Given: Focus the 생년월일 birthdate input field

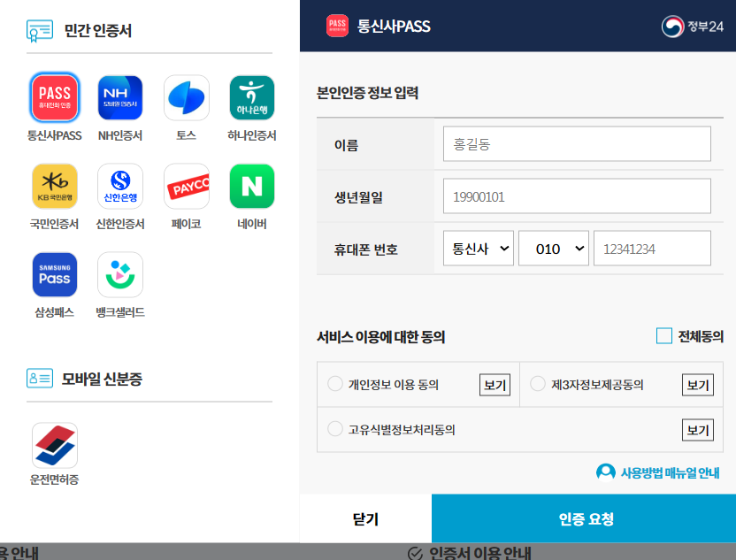Looking at the screenshot, I should pyautogui.click(x=577, y=196).
